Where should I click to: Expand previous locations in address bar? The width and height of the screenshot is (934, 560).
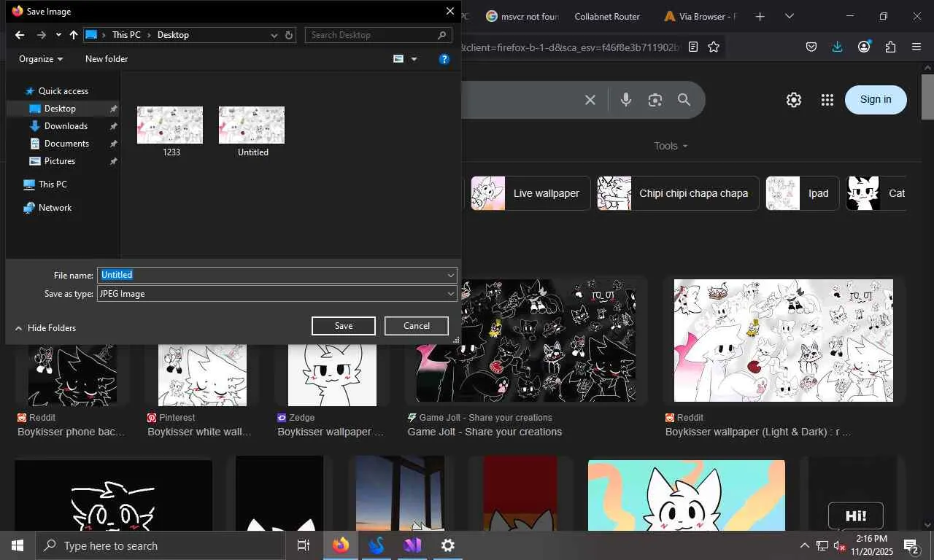(274, 35)
